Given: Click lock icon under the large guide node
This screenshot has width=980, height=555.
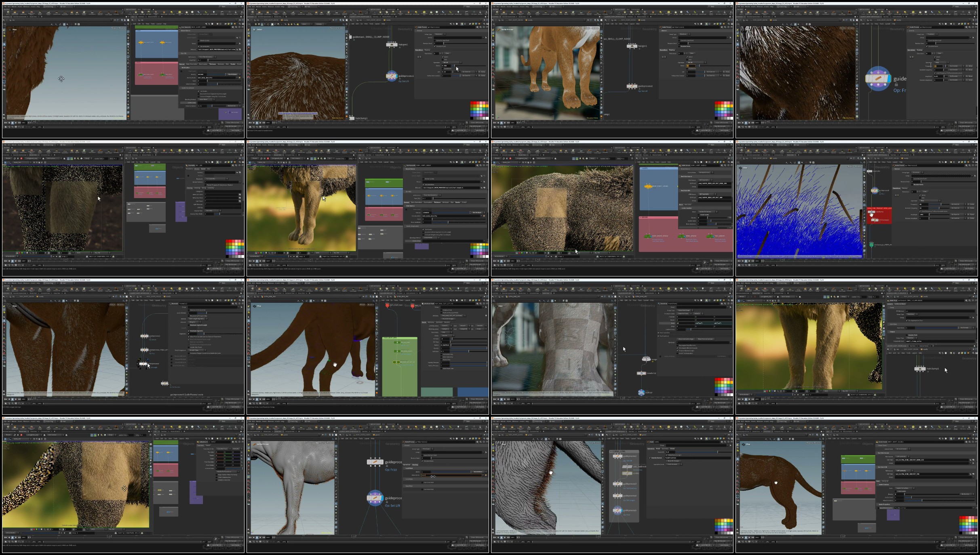Looking at the screenshot, I should coord(896,84).
